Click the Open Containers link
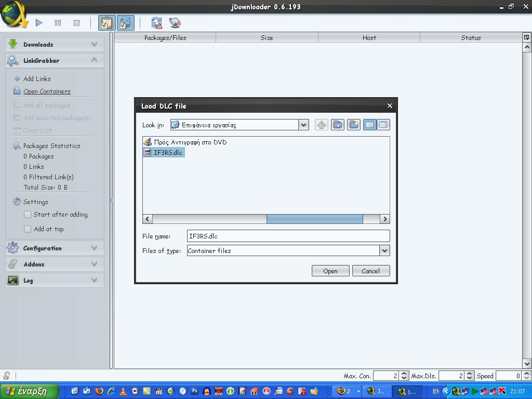The image size is (532, 399). click(x=47, y=91)
